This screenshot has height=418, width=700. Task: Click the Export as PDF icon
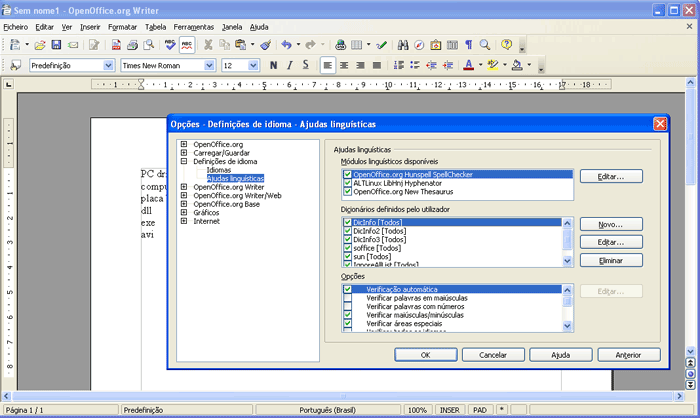(116, 45)
